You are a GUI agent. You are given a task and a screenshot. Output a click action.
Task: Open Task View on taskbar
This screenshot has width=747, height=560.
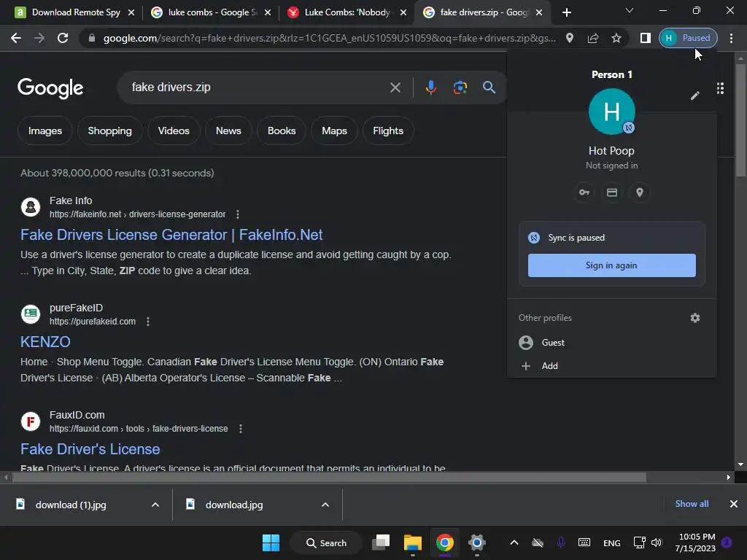click(x=381, y=542)
